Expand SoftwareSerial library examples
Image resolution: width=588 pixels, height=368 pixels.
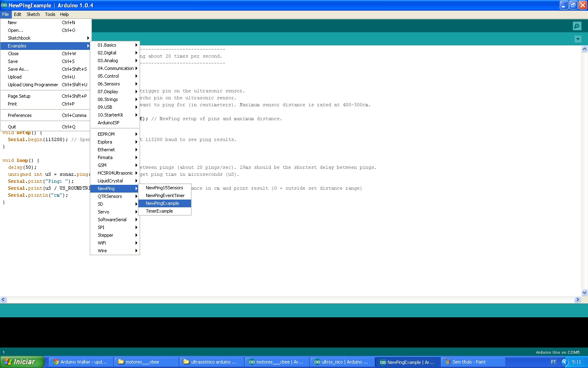pos(115,220)
